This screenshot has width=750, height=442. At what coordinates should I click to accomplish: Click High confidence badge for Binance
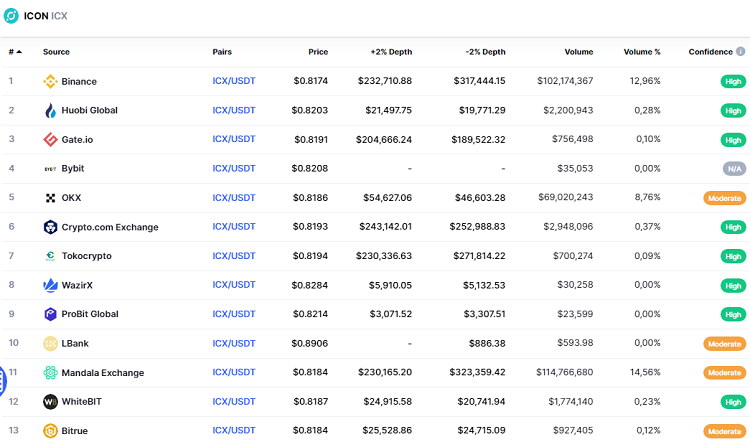point(733,82)
